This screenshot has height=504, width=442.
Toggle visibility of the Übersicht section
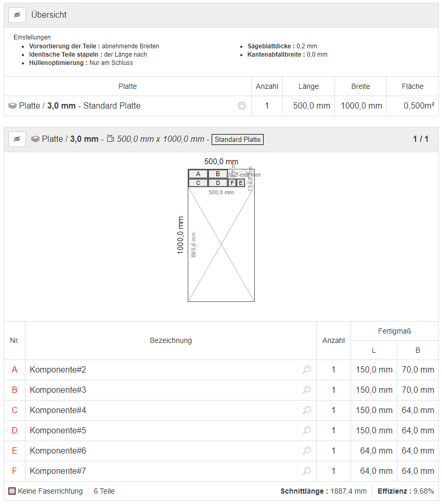pos(17,15)
